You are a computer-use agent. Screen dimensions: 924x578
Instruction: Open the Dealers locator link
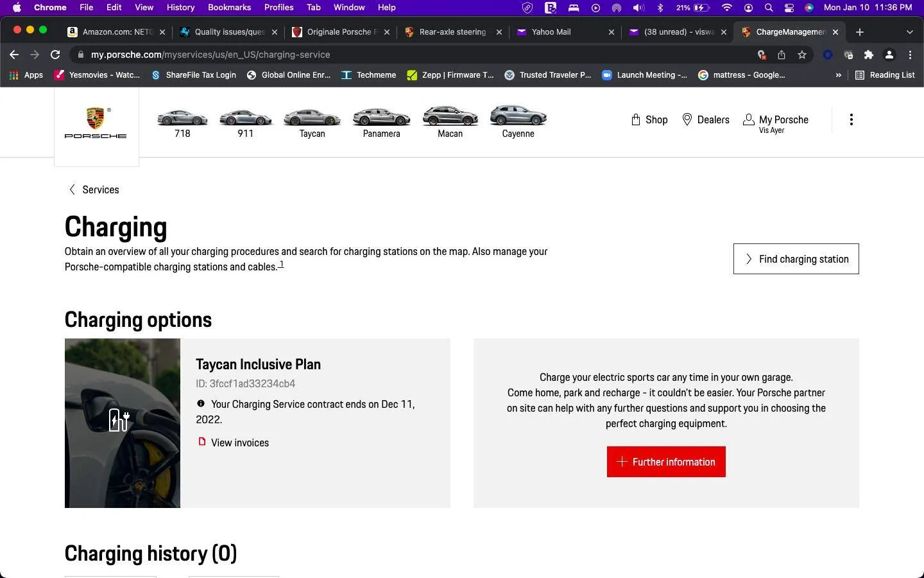705,119
